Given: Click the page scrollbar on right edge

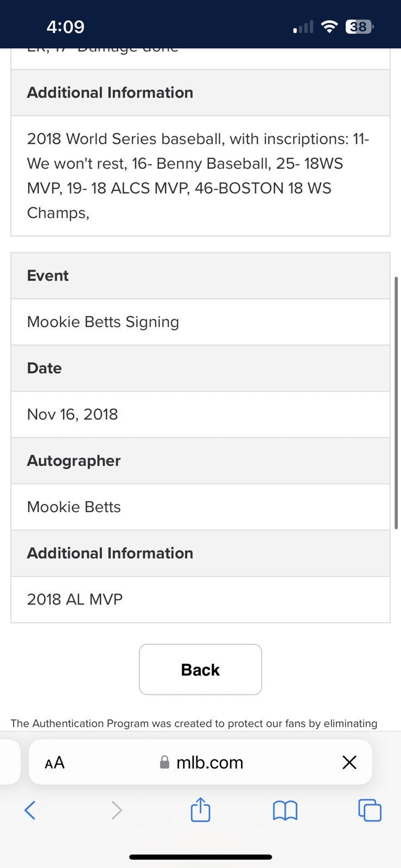Looking at the screenshot, I should (396, 401).
